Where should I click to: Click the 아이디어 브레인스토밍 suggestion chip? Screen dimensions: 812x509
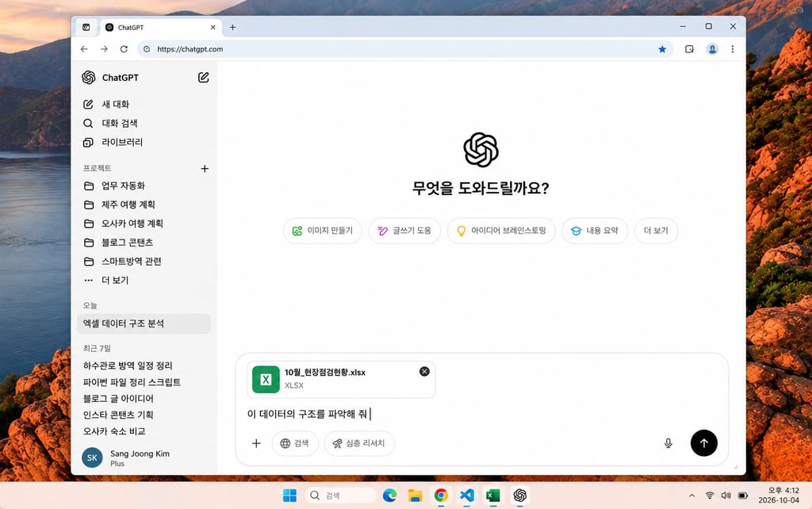click(x=501, y=231)
